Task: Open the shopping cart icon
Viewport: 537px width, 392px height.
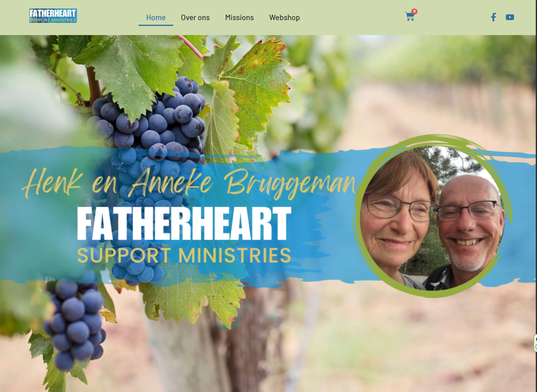Action: [409, 16]
